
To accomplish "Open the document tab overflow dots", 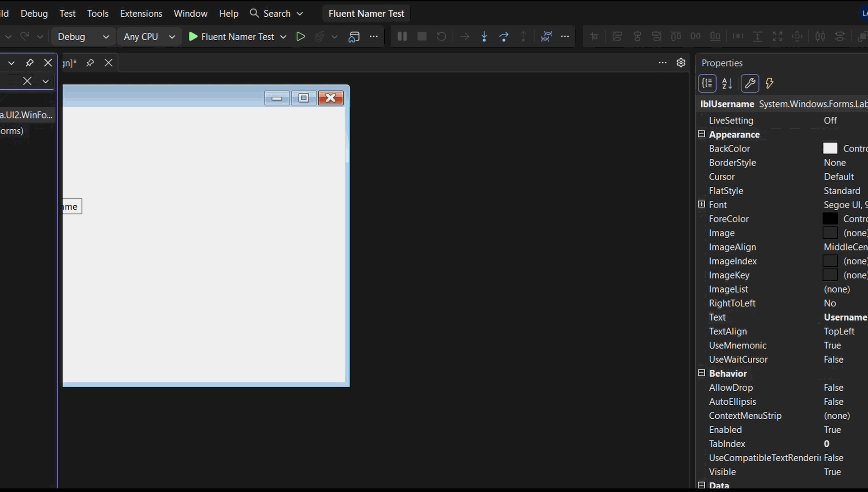I will tap(662, 63).
